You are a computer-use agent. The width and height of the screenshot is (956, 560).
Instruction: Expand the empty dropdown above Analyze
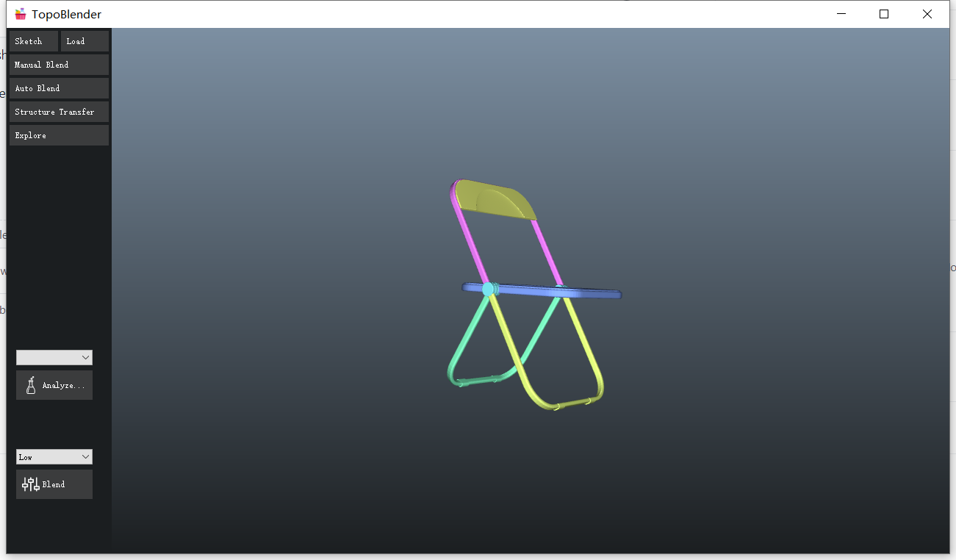click(x=54, y=357)
